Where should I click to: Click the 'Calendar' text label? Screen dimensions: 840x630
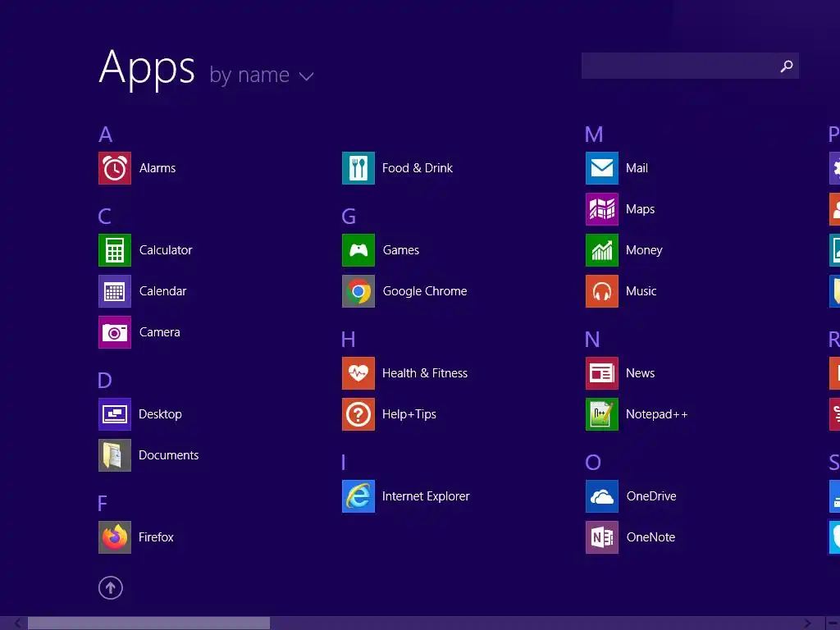(x=163, y=291)
